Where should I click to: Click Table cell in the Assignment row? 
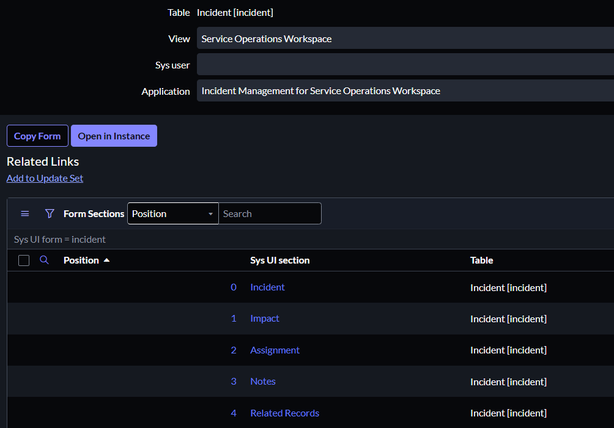[508, 350]
